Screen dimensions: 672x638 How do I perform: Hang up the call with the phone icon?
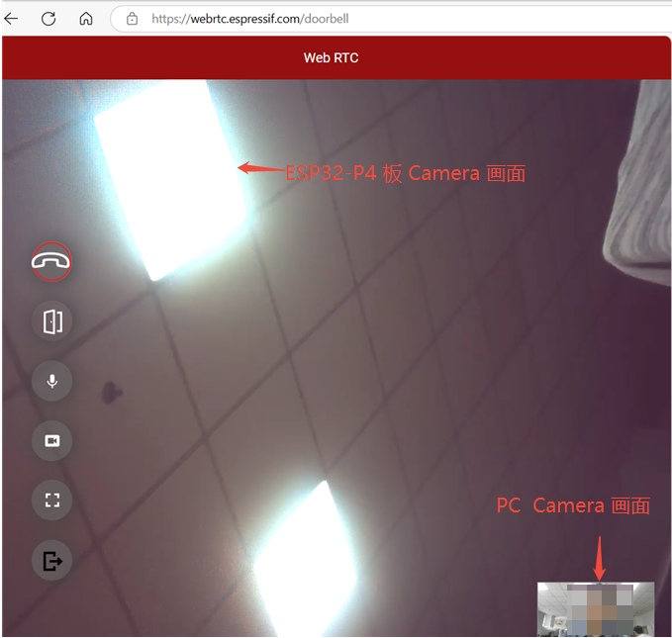coord(51,261)
